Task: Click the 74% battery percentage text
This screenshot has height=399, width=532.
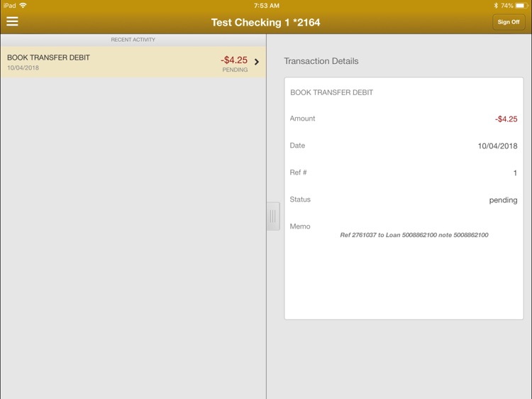Action: tap(507, 6)
